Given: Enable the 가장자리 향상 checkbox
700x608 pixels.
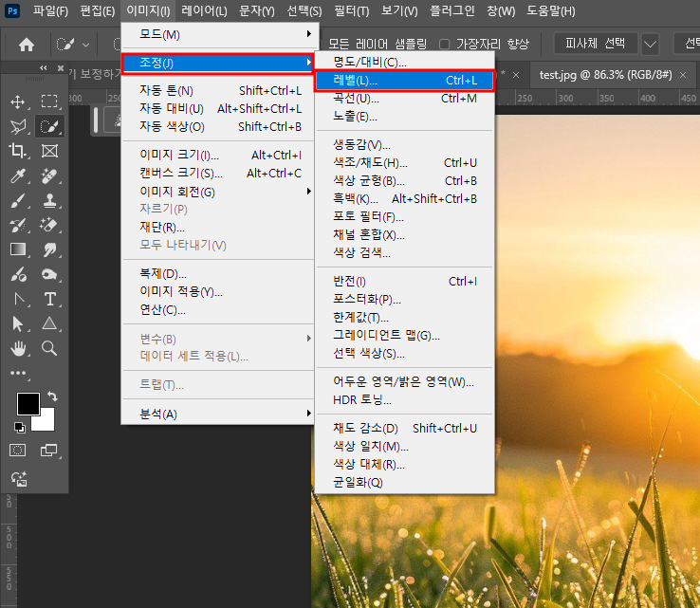Looking at the screenshot, I should 444,45.
